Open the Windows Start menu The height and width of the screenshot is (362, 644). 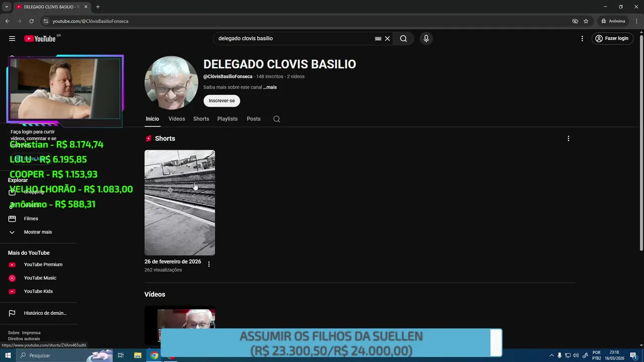tap(8, 355)
